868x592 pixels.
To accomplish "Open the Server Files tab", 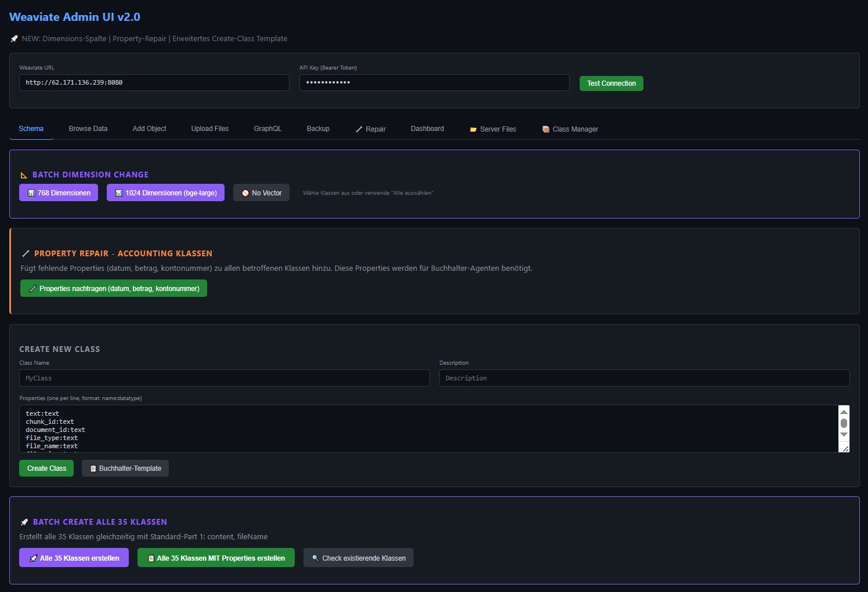I will click(493, 129).
